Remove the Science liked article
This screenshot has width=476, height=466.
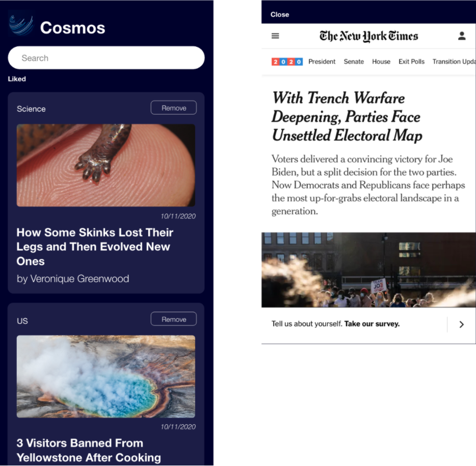point(174,108)
